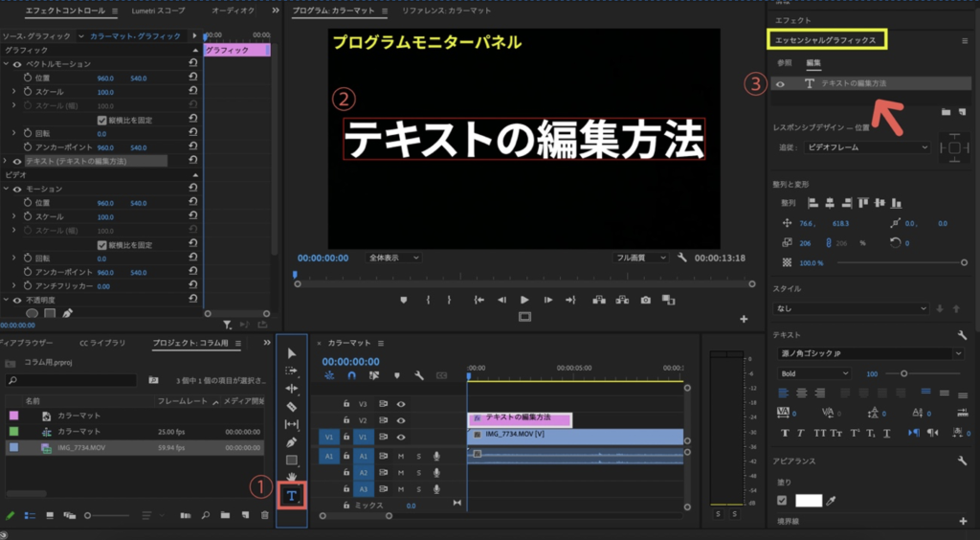
Task: Select the Pen tool in the toolbar
Action: 292,442
